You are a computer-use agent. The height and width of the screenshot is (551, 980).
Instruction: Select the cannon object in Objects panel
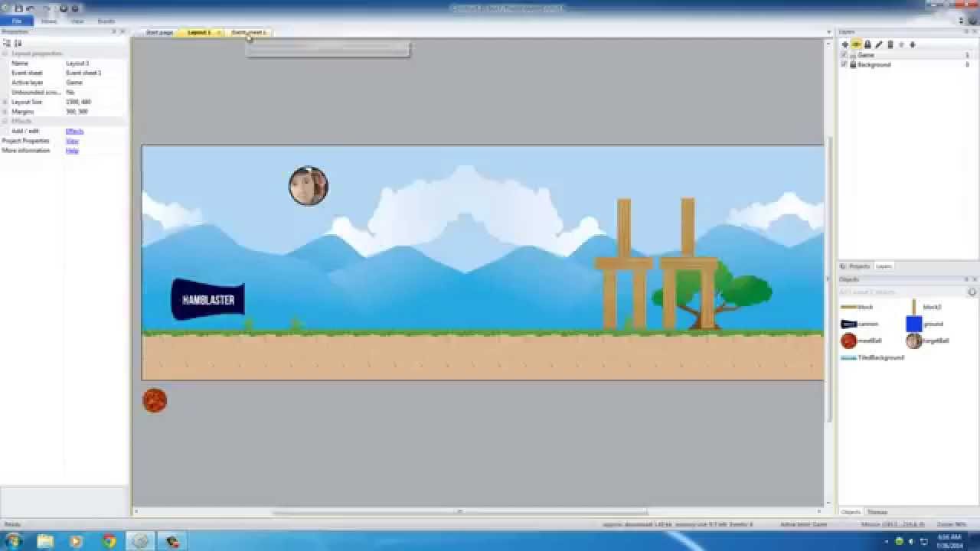(x=860, y=324)
